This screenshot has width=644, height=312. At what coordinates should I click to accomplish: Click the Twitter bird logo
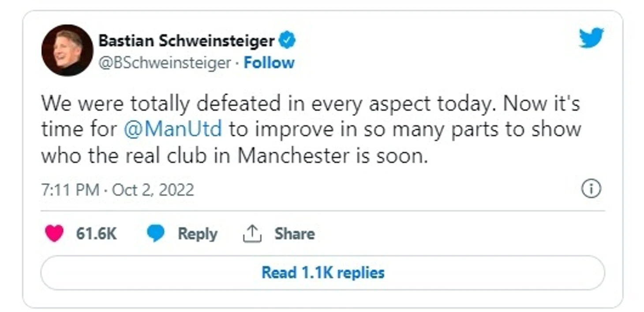(591, 37)
